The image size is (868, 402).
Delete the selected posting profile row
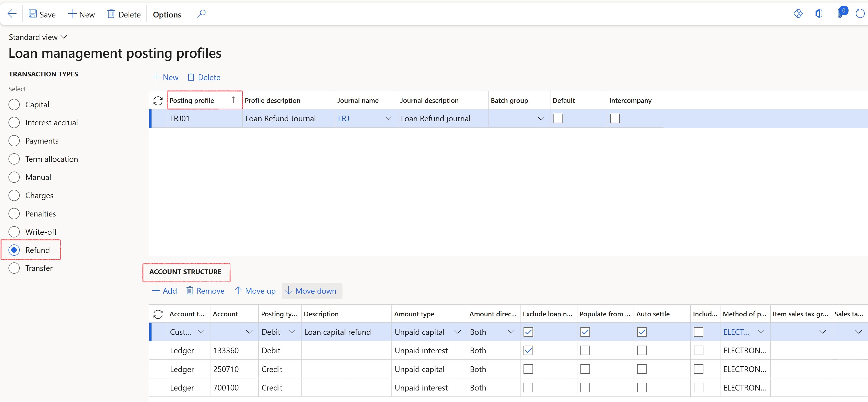(204, 77)
